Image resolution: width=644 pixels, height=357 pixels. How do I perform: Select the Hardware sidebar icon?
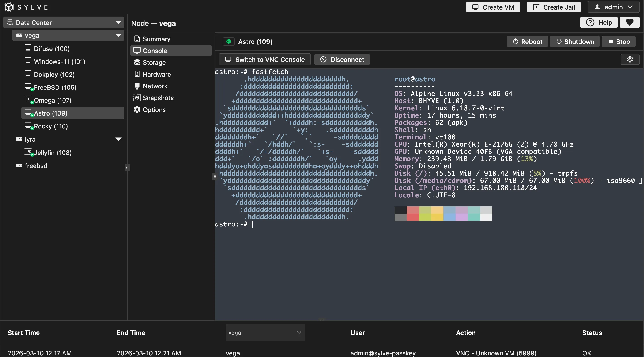pyautogui.click(x=137, y=74)
